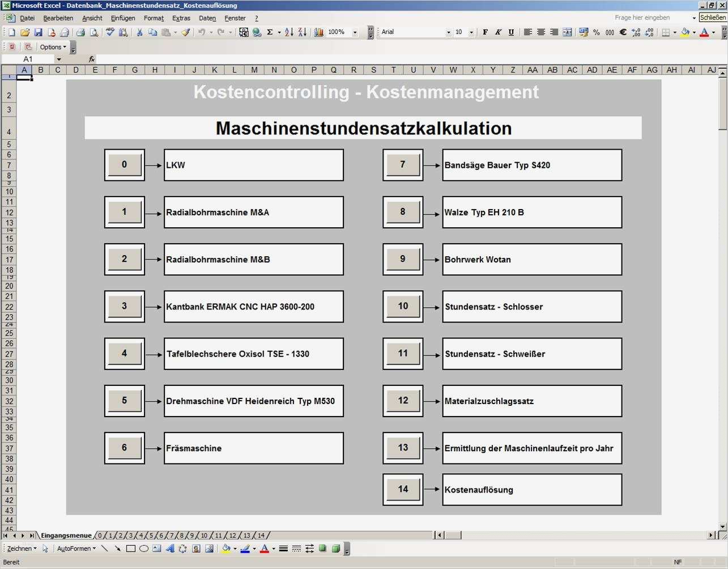Switch to sheet tab 10

[204, 536]
